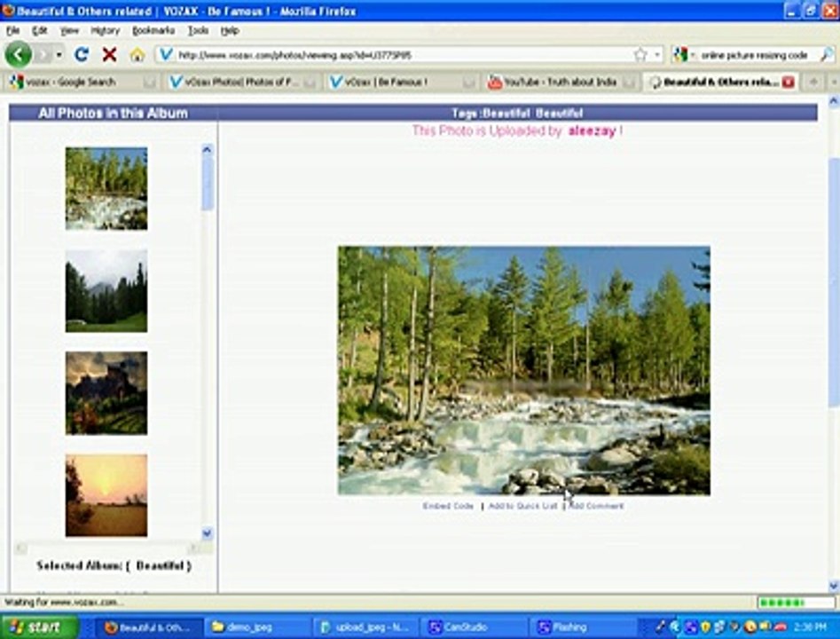Open the back/forward history dropdown arrow
The image size is (840, 639).
coord(59,55)
